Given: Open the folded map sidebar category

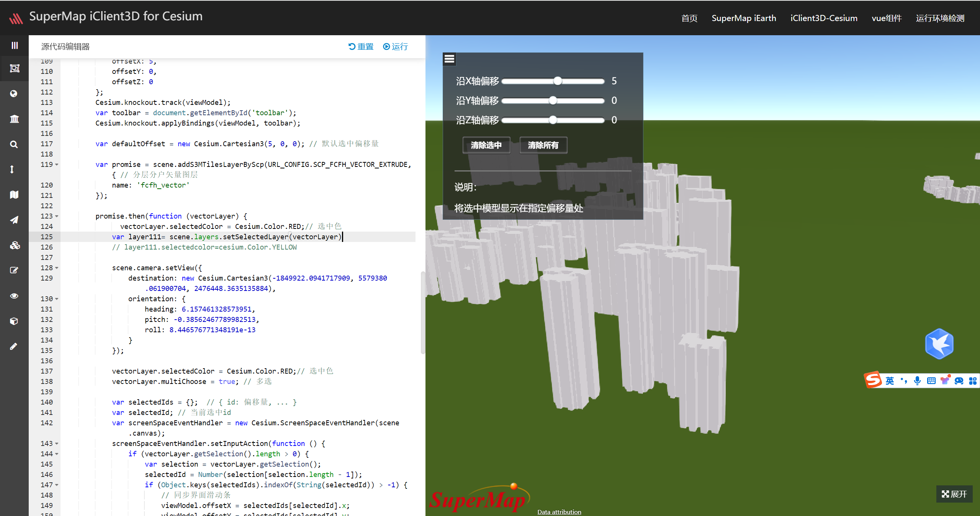Looking at the screenshot, I should tap(14, 194).
